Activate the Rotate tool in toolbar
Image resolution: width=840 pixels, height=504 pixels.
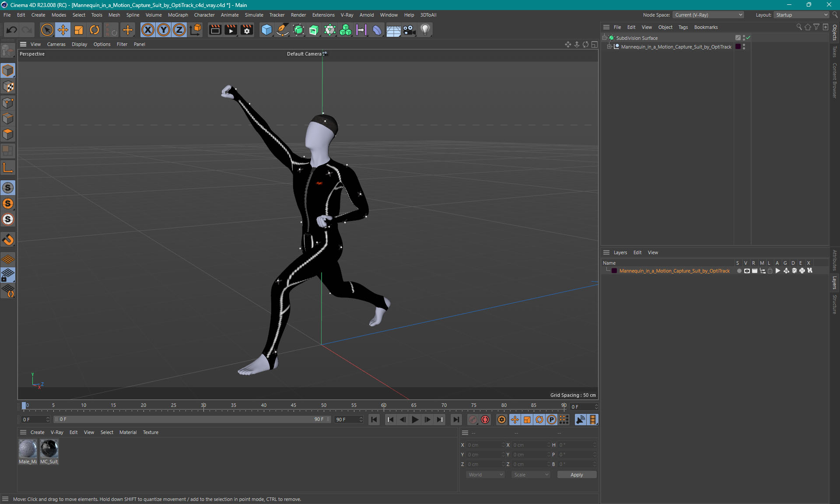tap(94, 30)
